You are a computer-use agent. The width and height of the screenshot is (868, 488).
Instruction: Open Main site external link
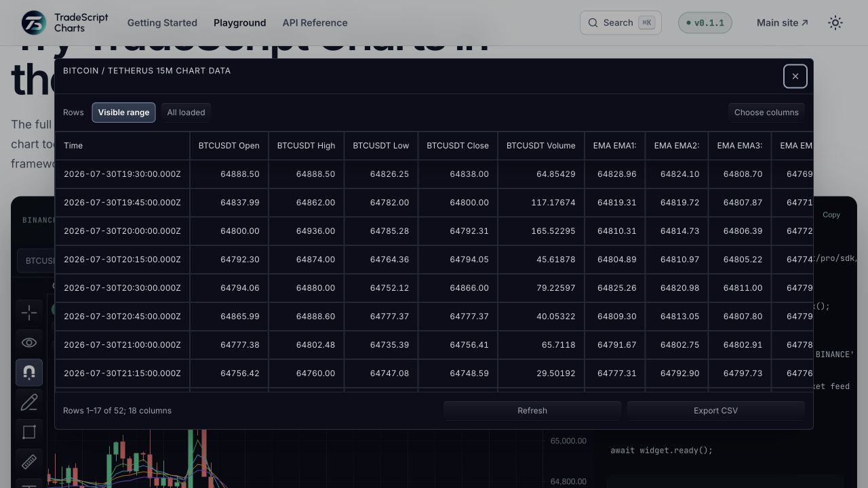(x=783, y=22)
